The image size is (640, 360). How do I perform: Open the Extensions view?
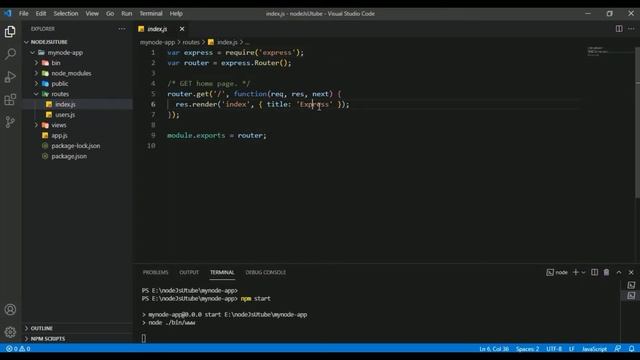pos(10,99)
